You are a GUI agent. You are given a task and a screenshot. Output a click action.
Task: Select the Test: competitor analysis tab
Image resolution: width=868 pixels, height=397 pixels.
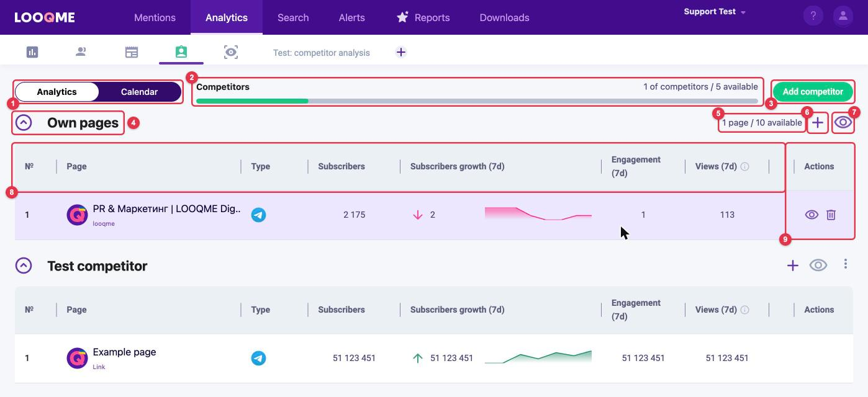pos(322,53)
